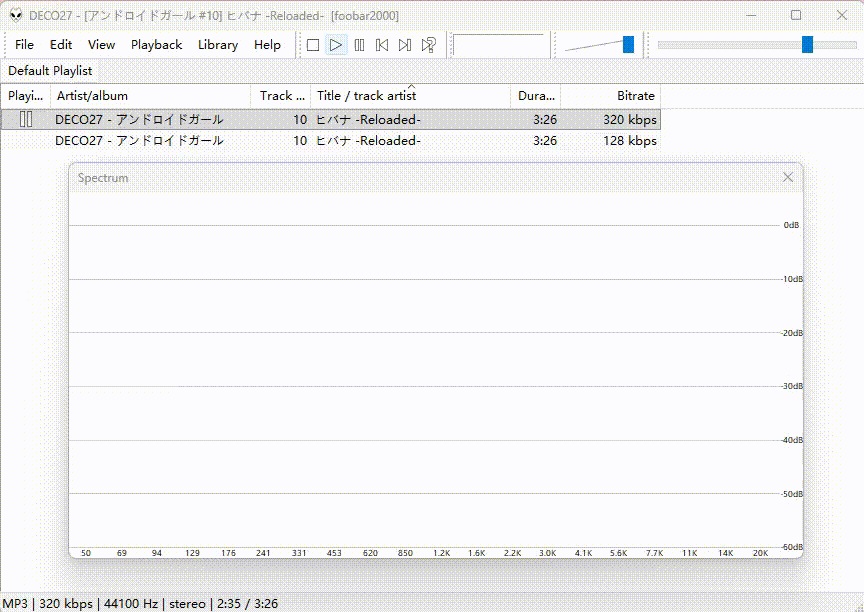864x612 pixels.
Task: Click the seek bar position handle
Action: (x=807, y=44)
